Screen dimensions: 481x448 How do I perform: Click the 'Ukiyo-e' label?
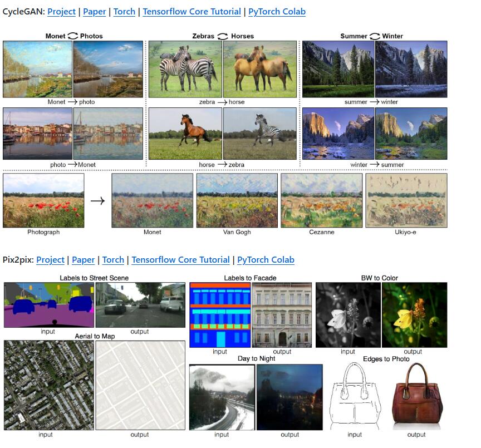[405, 232]
